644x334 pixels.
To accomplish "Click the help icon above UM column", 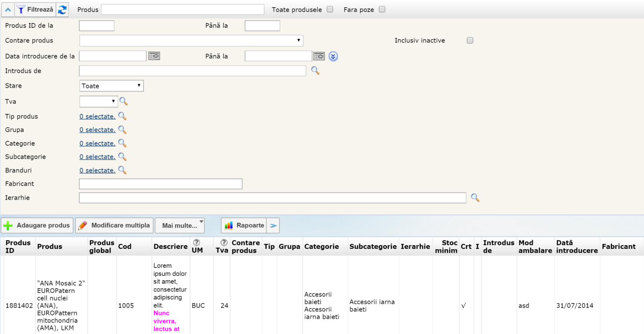I will pos(197,243).
